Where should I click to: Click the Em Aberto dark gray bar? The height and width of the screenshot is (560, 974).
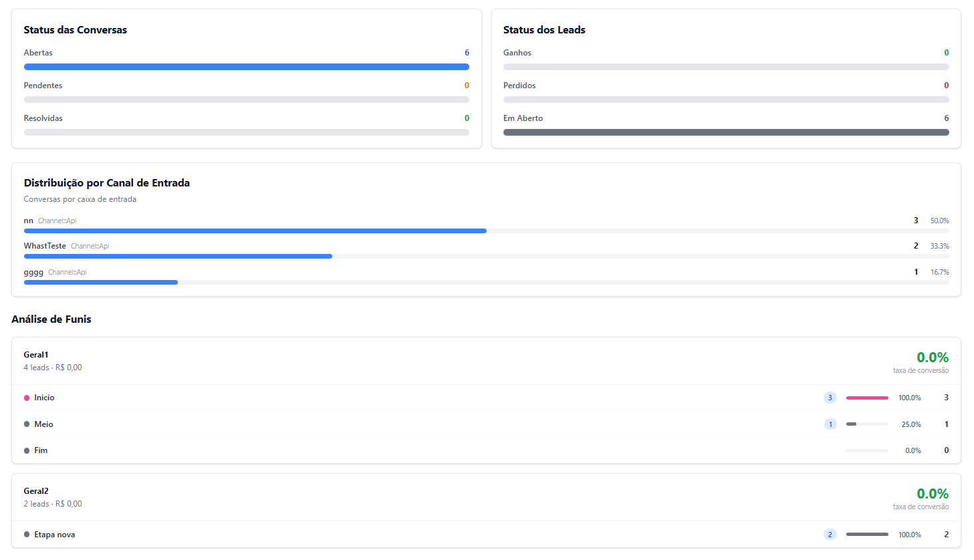click(726, 132)
